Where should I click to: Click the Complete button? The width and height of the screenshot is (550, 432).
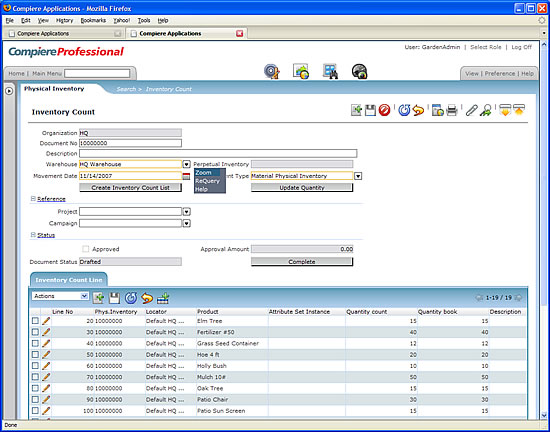[x=302, y=262]
